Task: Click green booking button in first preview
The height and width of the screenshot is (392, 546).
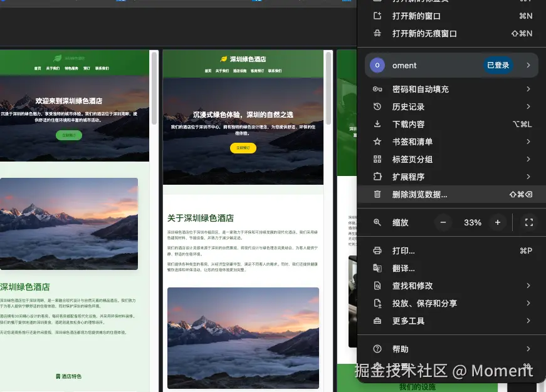Action: click(69, 135)
